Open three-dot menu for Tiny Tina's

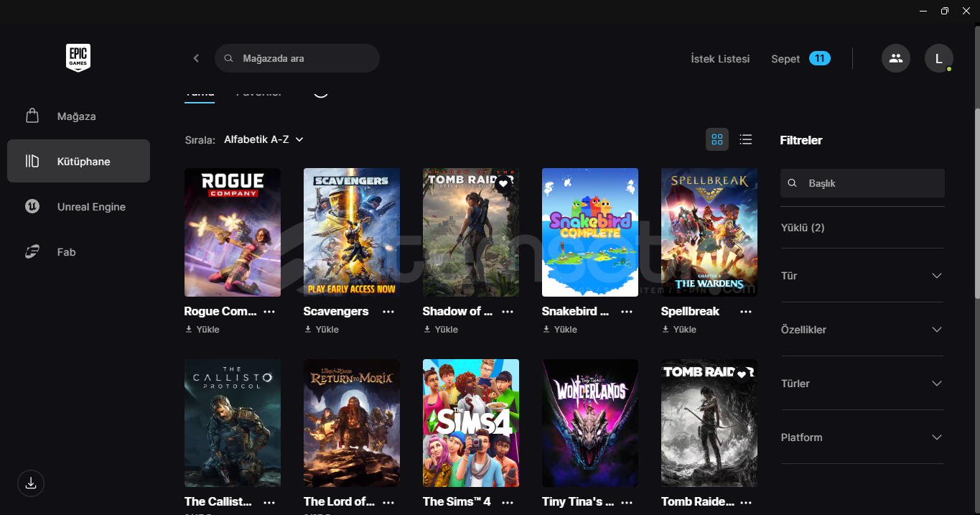coord(627,502)
